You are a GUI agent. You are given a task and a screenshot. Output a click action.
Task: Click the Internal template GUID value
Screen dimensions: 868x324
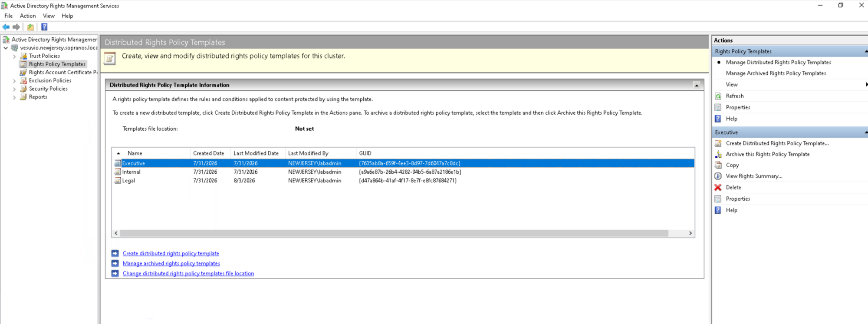410,172
